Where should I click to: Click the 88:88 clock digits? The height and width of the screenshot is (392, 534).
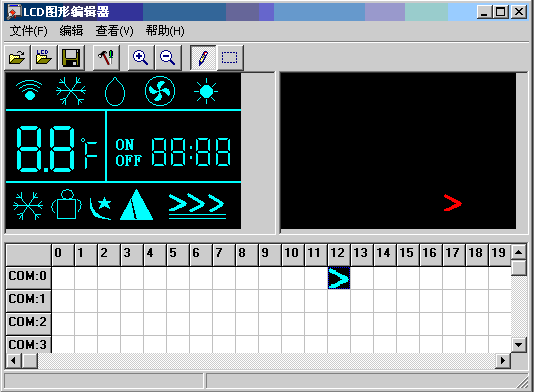click(x=191, y=152)
